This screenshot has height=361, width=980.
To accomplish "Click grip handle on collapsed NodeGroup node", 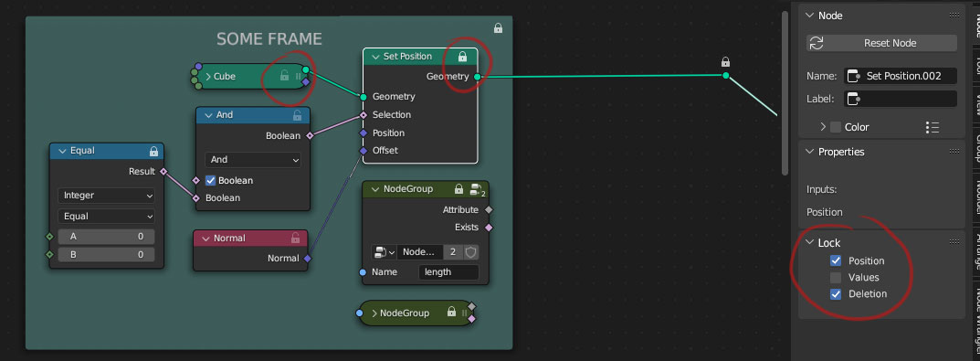I will point(464,313).
